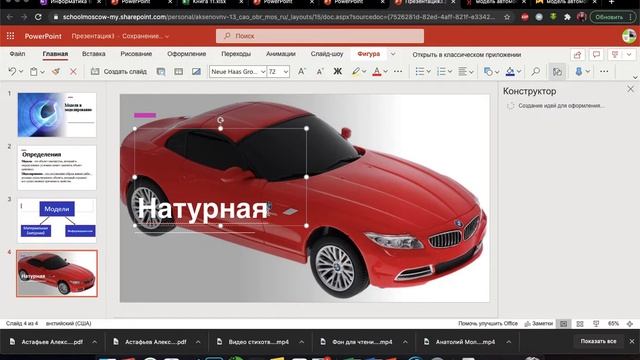The image size is (640, 360).
Task: Open the Файл menu
Action: pyautogui.click(x=18, y=54)
